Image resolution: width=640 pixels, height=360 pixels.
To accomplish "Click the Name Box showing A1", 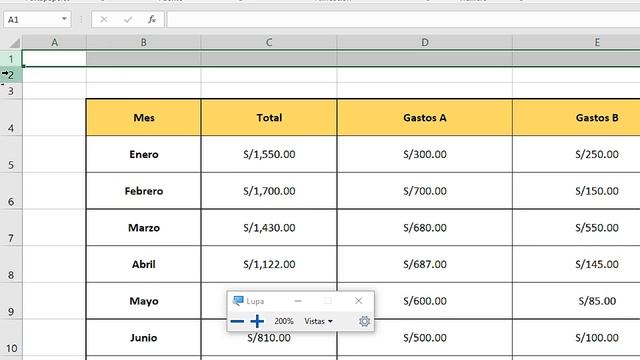I will (37, 19).
